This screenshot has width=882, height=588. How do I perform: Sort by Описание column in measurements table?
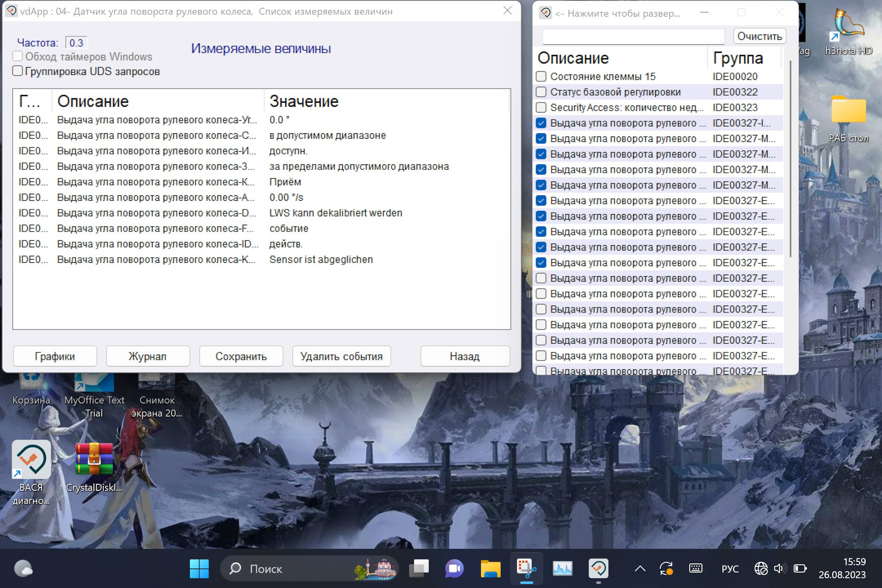click(x=158, y=101)
